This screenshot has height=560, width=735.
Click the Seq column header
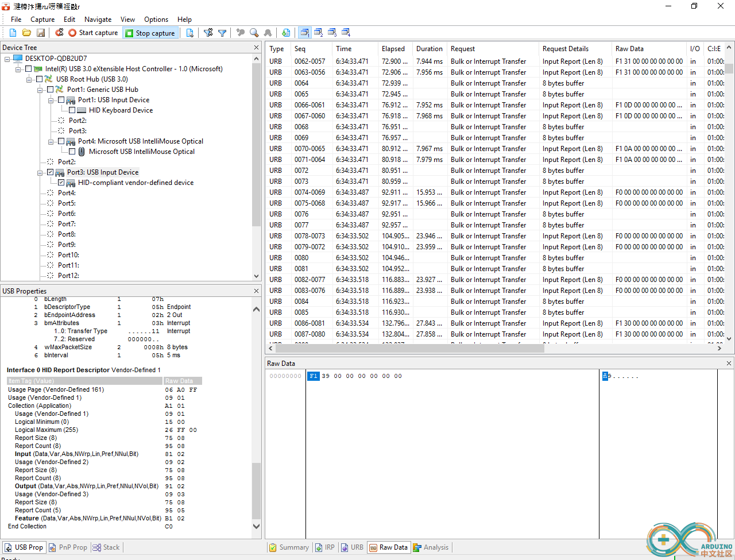[311, 49]
